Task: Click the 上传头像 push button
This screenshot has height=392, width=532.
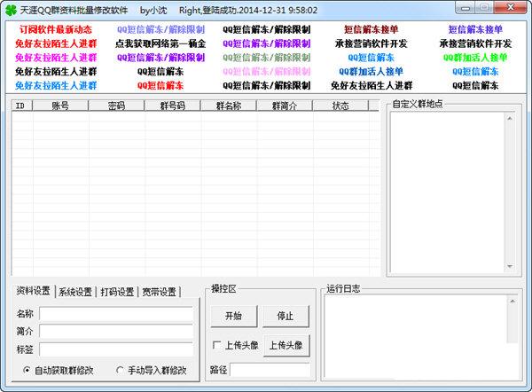Action: 286,345
